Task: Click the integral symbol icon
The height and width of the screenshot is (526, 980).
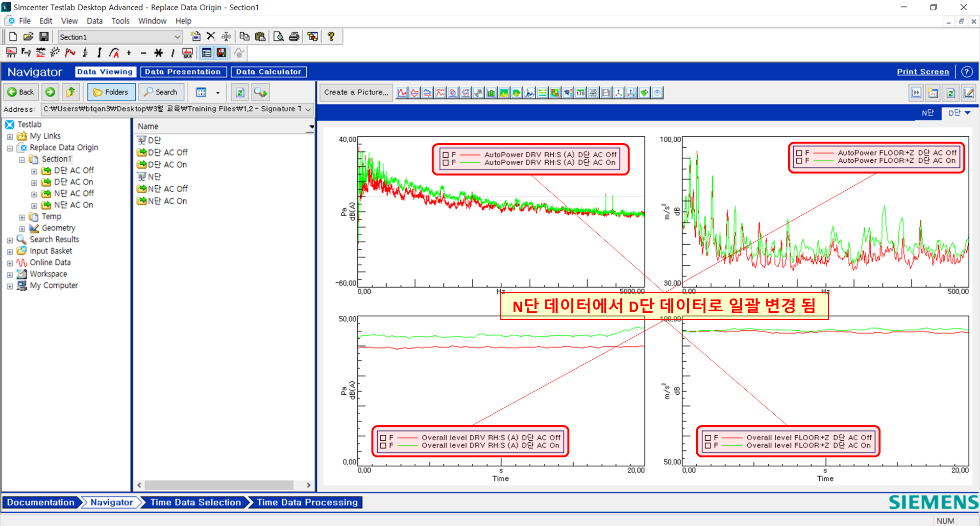Action: point(99,52)
